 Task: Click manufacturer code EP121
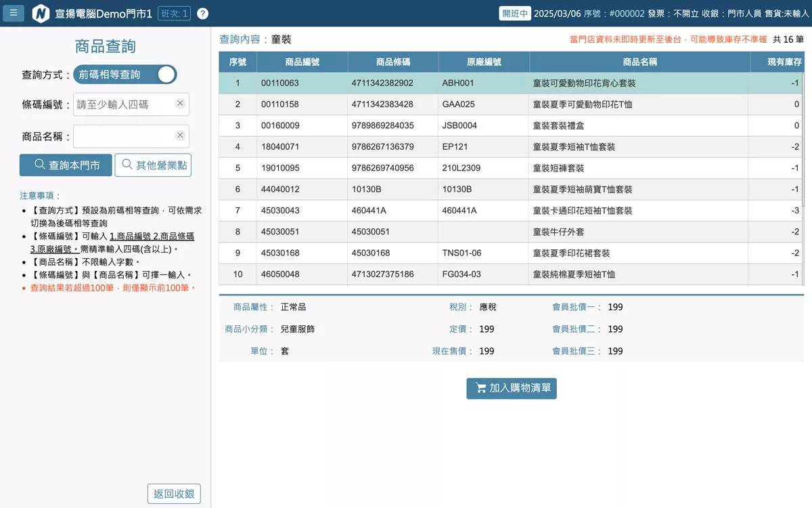(x=455, y=147)
